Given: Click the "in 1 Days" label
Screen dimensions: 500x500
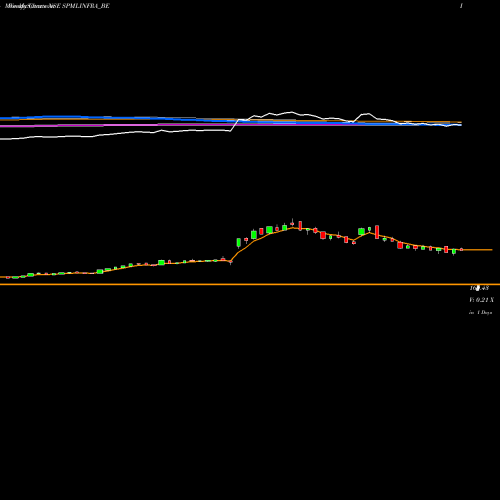Looking at the screenshot, I should point(481,313).
